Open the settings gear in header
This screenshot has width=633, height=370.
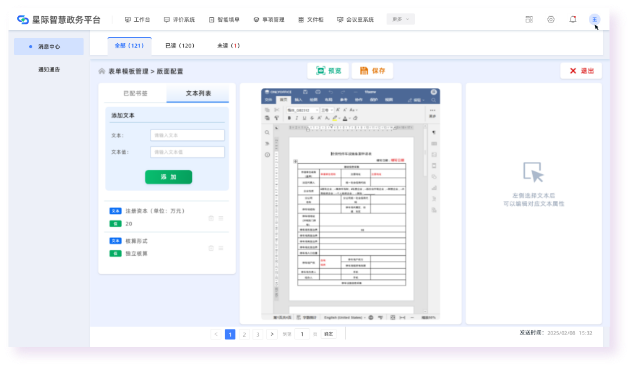[551, 19]
